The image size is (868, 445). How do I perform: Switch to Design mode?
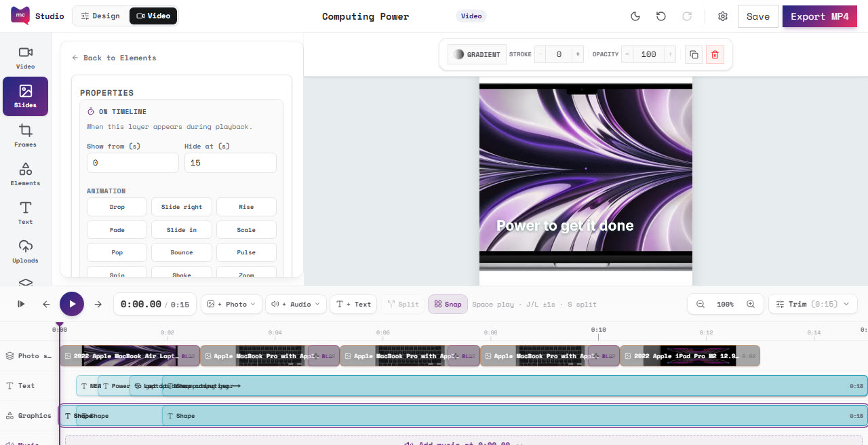(100, 16)
